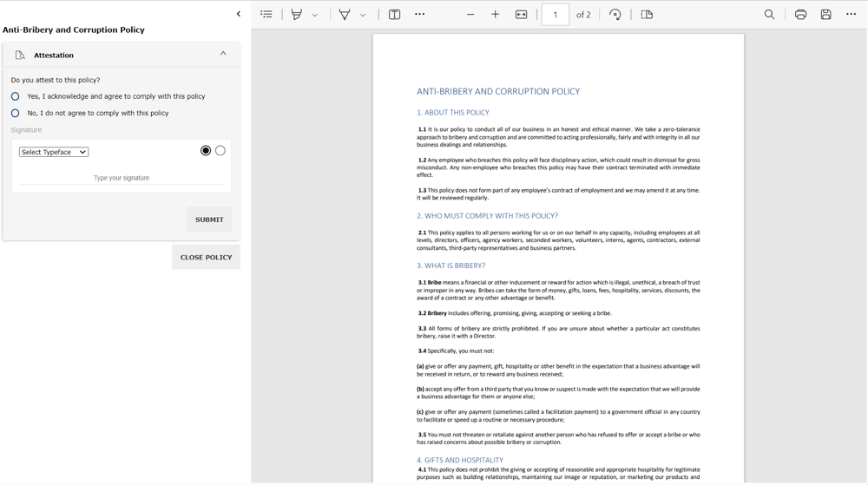Select the highlight tool in toolbar
This screenshot has width=868, height=485.
point(297,15)
